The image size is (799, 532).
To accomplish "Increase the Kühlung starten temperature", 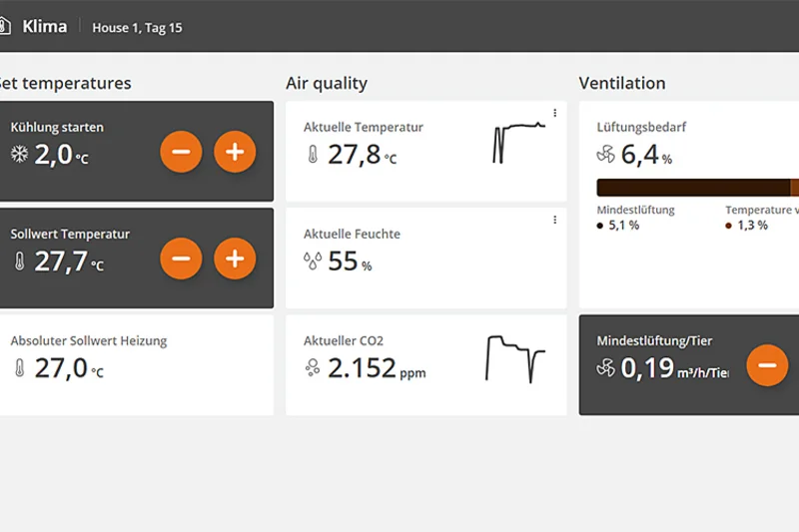I will point(235,152).
